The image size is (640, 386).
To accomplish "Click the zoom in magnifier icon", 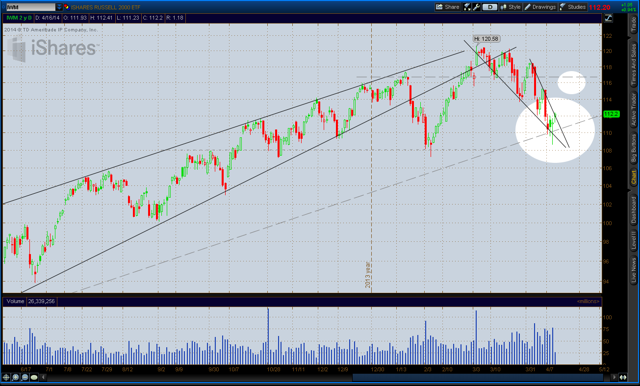I will [x=15, y=377].
